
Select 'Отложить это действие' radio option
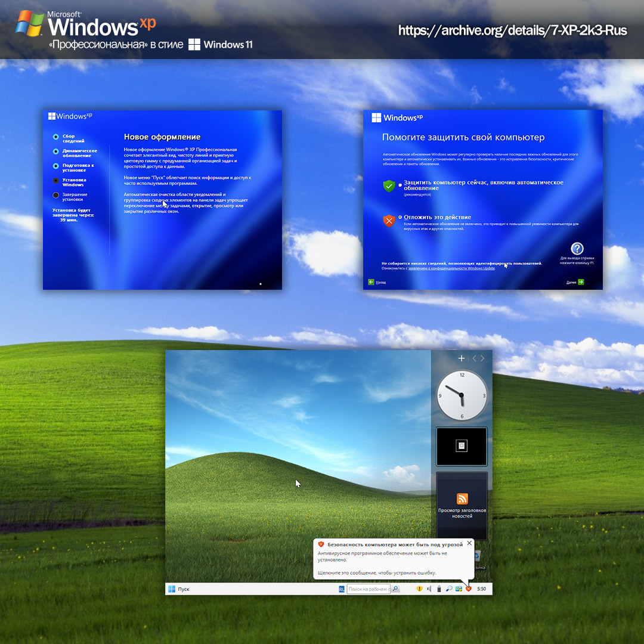pyautogui.click(x=400, y=217)
